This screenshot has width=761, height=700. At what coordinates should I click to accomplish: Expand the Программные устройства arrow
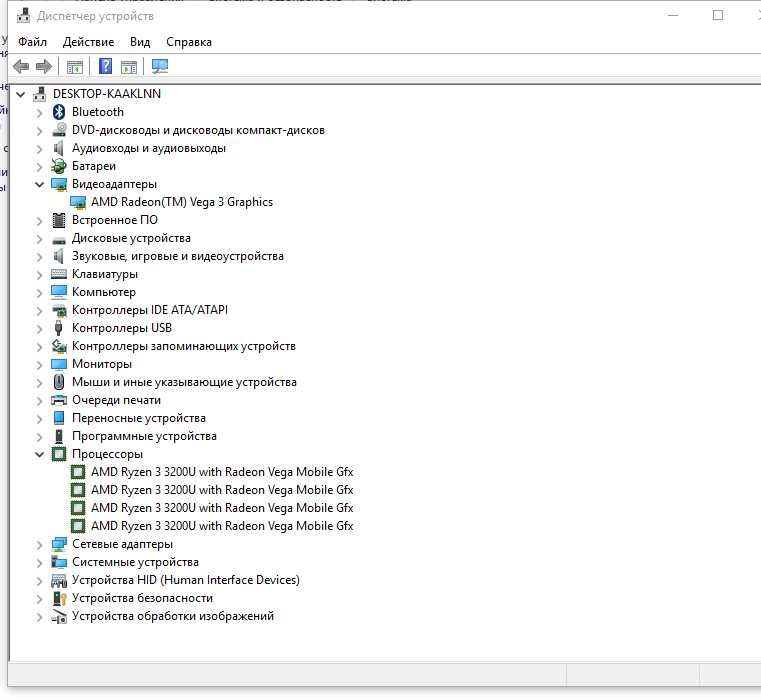coord(39,436)
